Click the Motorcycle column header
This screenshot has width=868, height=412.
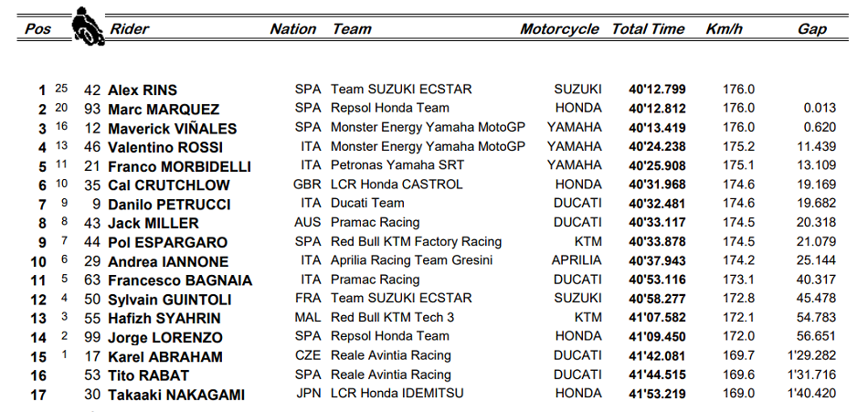(559, 29)
